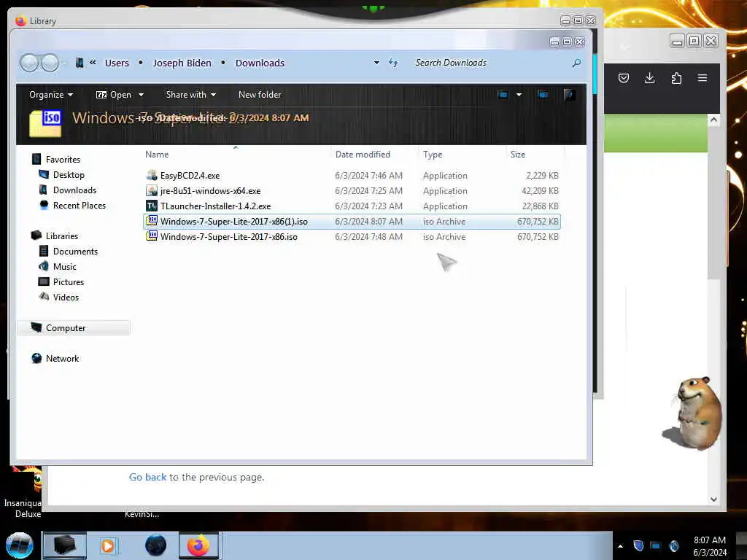Screen dimensions: 747x560
Task: Click the large iso icon in details pane
Action: coord(46,122)
